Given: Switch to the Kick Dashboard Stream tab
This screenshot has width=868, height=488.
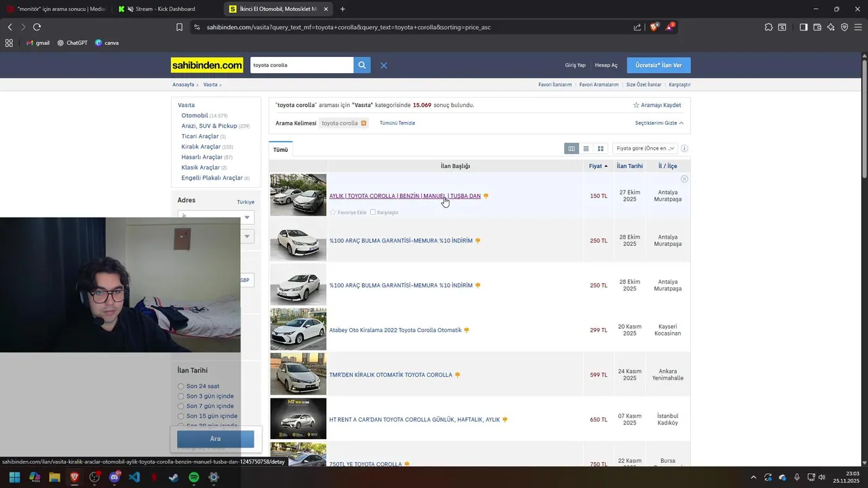Looking at the screenshot, I should 165,9.
